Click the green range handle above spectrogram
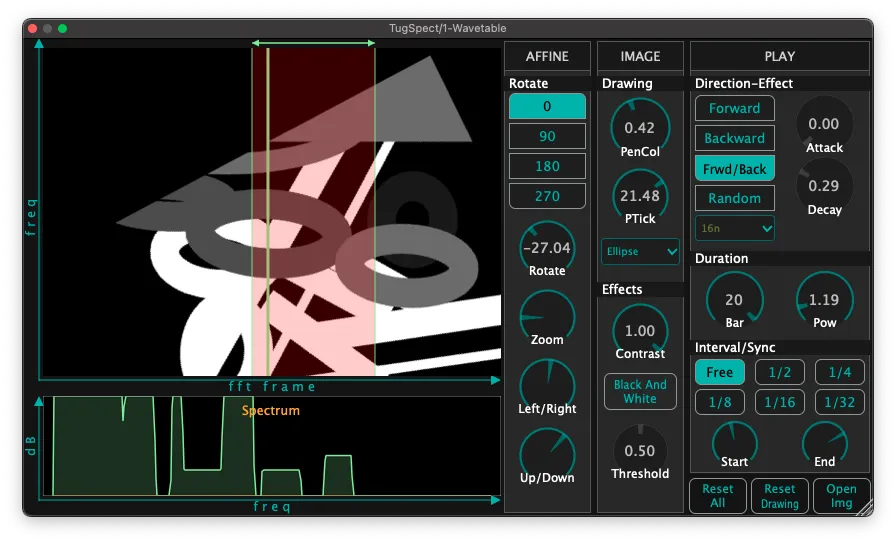This screenshot has height=543, width=896. point(313,43)
